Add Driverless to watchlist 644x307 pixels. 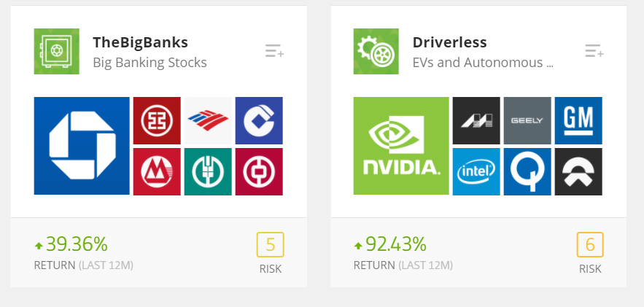(594, 51)
